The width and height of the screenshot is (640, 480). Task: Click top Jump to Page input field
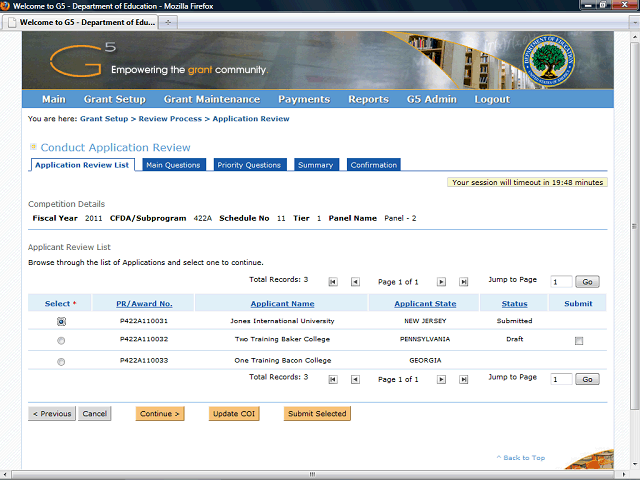(x=561, y=282)
